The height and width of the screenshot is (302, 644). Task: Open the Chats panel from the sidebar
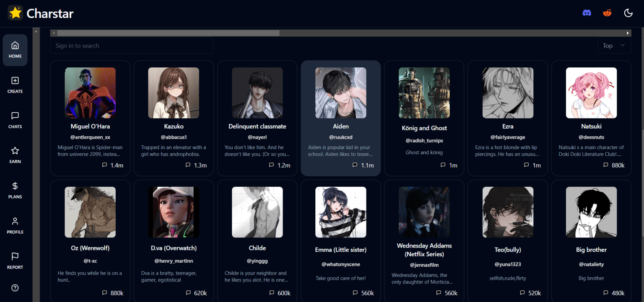click(x=15, y=120)
